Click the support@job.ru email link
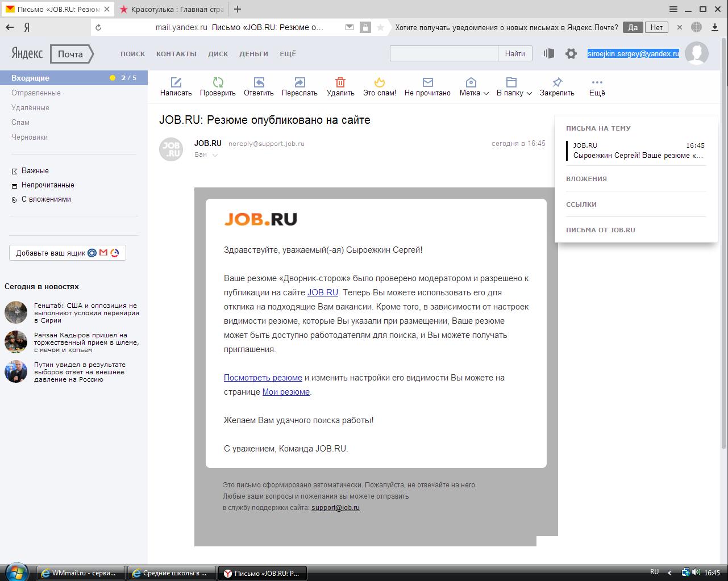Screen dimensions: 728x581 pos(335,508)
